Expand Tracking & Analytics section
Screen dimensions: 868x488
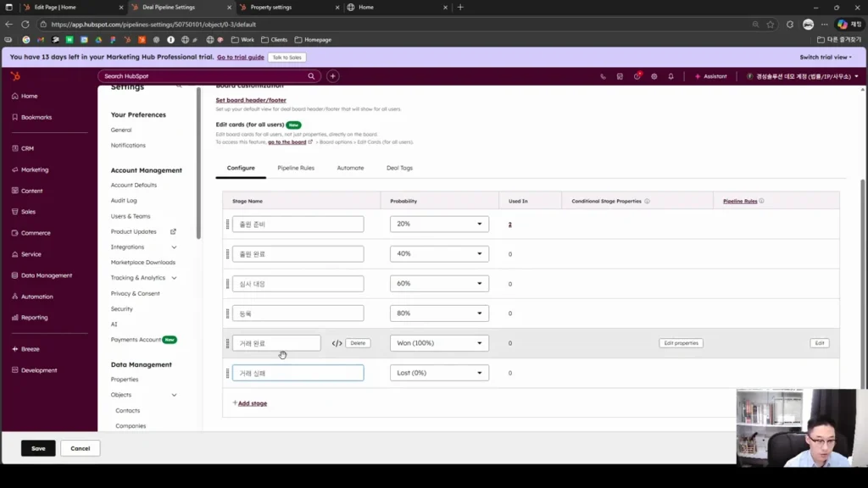tap(174, 278)
